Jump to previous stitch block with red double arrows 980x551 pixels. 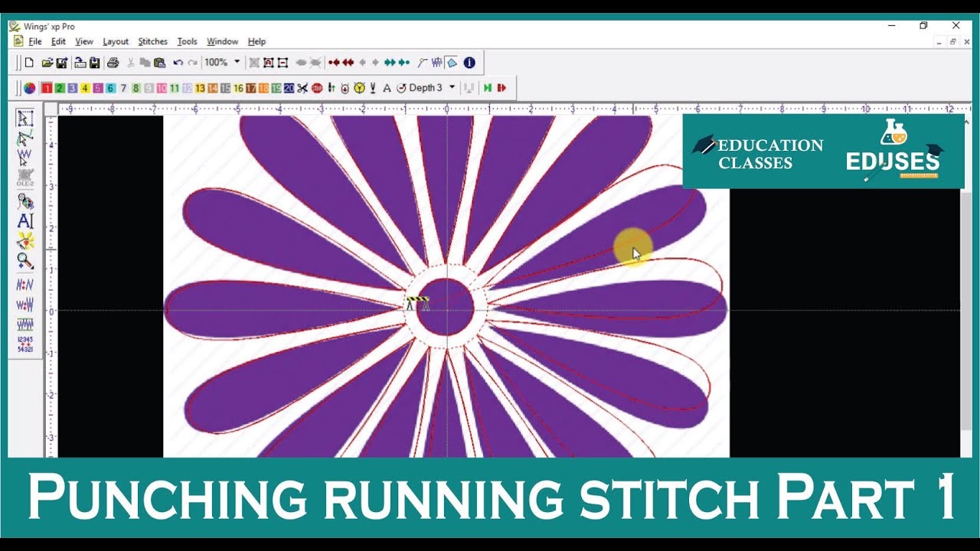[348, 63]
